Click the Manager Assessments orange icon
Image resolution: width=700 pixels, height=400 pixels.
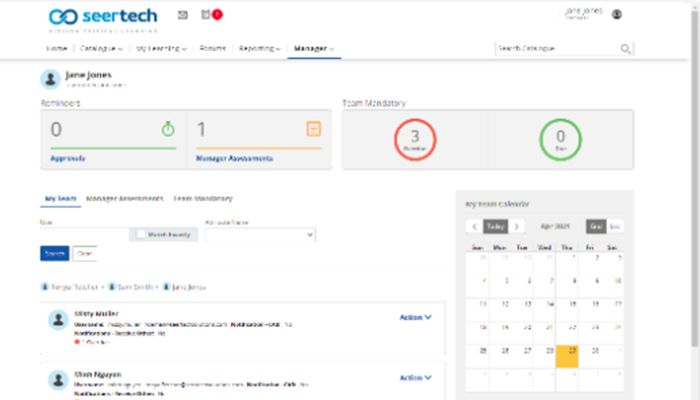point(313,129)
